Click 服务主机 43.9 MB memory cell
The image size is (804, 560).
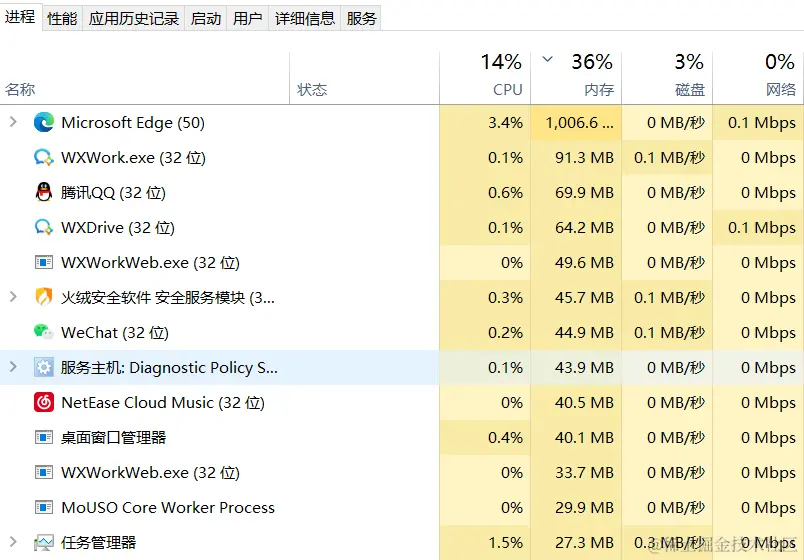click(576, 367)
